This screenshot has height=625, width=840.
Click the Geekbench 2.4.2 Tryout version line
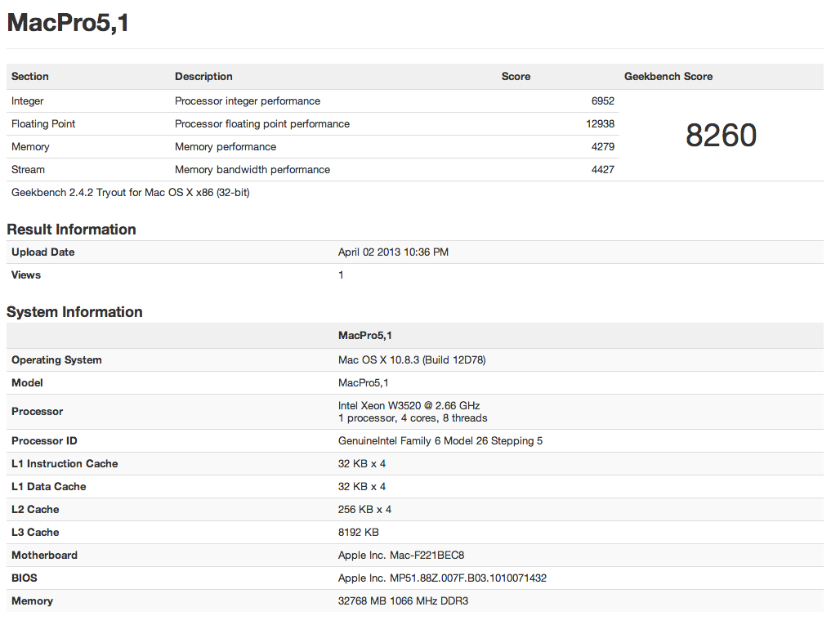point(130,193)
